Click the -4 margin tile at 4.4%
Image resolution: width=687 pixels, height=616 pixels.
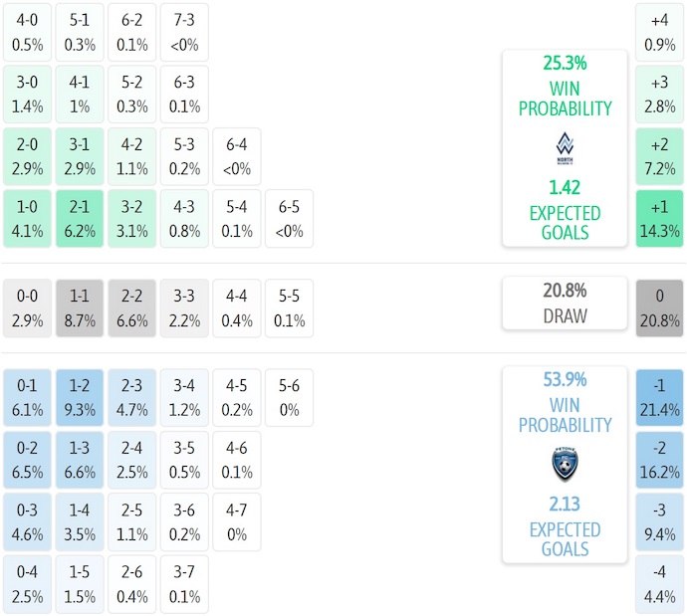[x=659, y=582]
